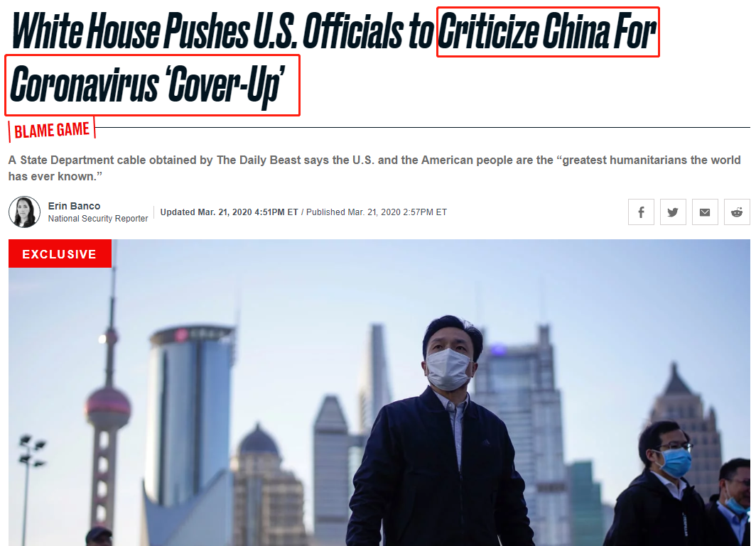Click 'The Daily Beast' in the subheadline
This screenshot has width=756, height=546.
pyautogui.click(x=259, y=160)
